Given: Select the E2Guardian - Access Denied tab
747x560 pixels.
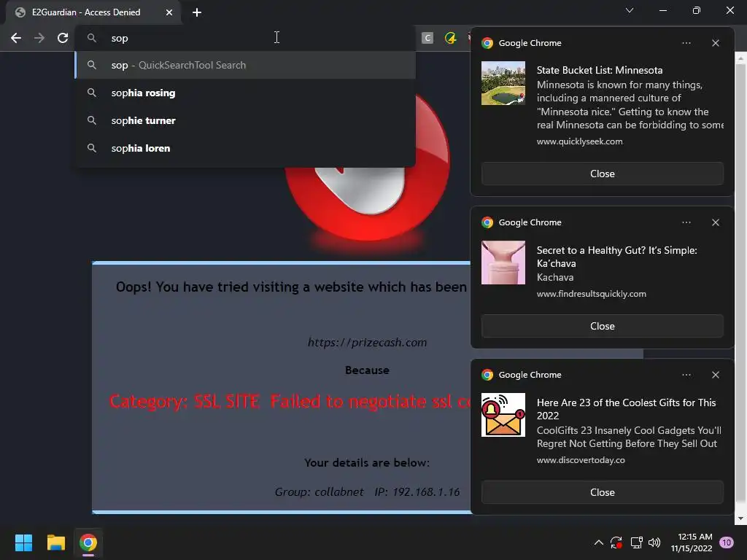Looking at the screenshot, I should pos(93,12).
